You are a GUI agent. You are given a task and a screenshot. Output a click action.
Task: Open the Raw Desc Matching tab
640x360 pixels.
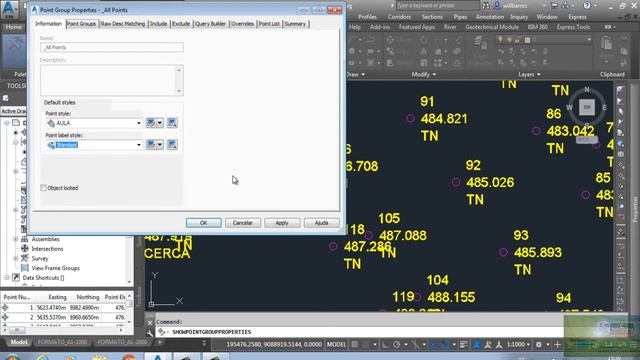tap(123, 24)
